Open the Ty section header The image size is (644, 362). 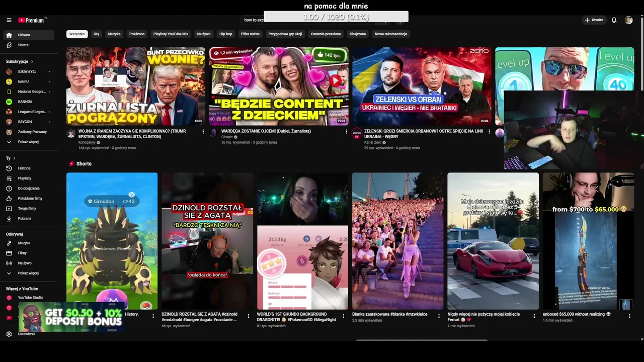[10, 158]
